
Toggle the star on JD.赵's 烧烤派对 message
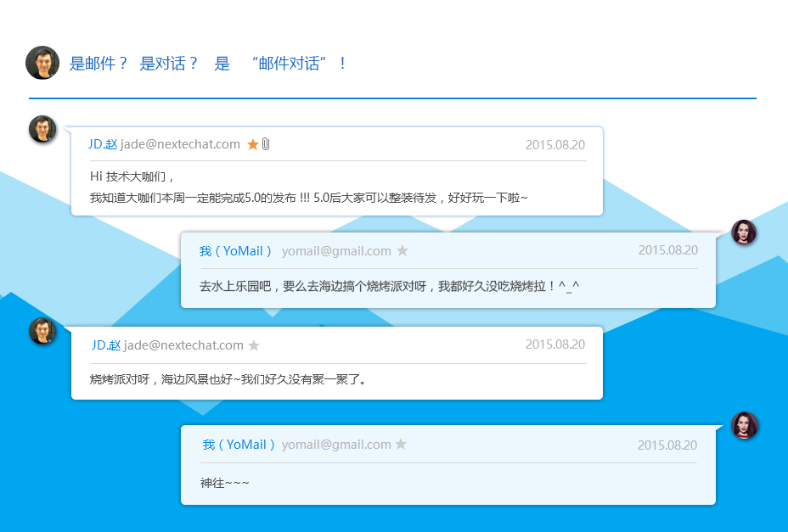(x=252, y=344)
